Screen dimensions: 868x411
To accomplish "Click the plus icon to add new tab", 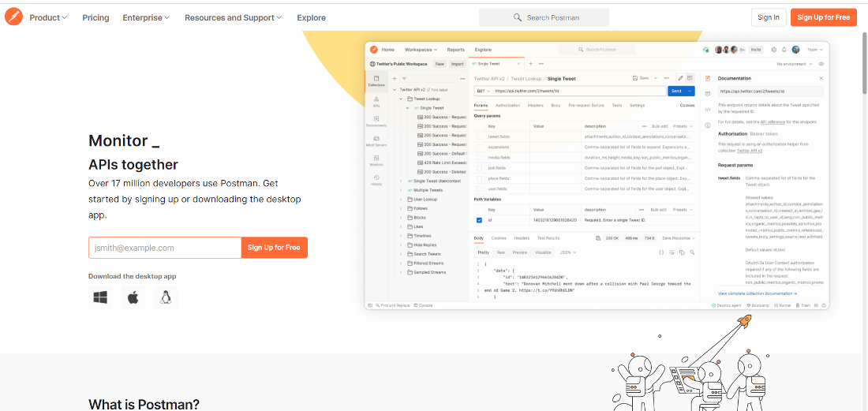I will tap(530, 64).
